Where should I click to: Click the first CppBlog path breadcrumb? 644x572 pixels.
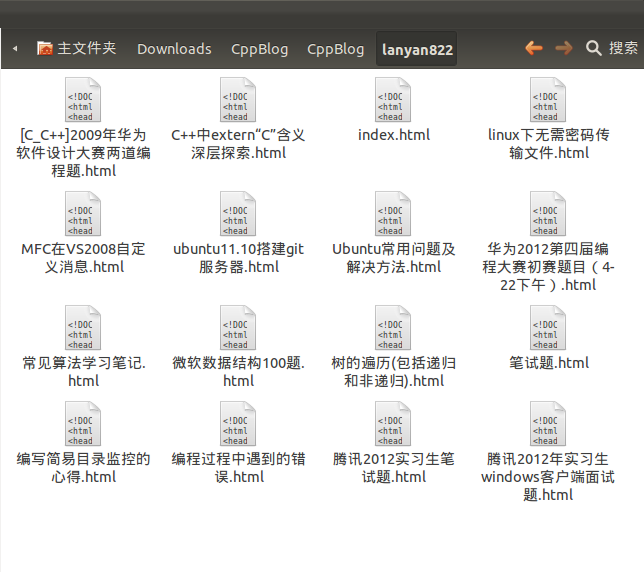(259, 48)
